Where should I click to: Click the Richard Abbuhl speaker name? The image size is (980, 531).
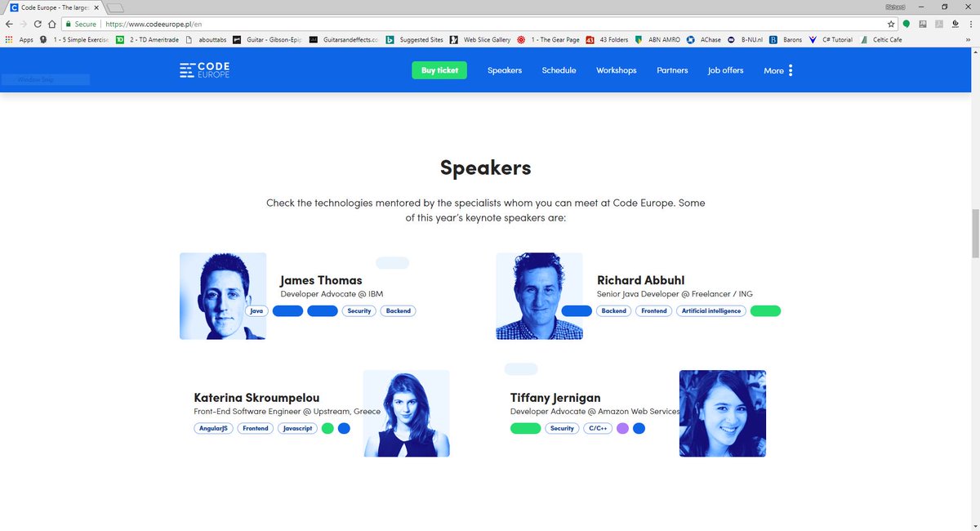tap(642, 280)
